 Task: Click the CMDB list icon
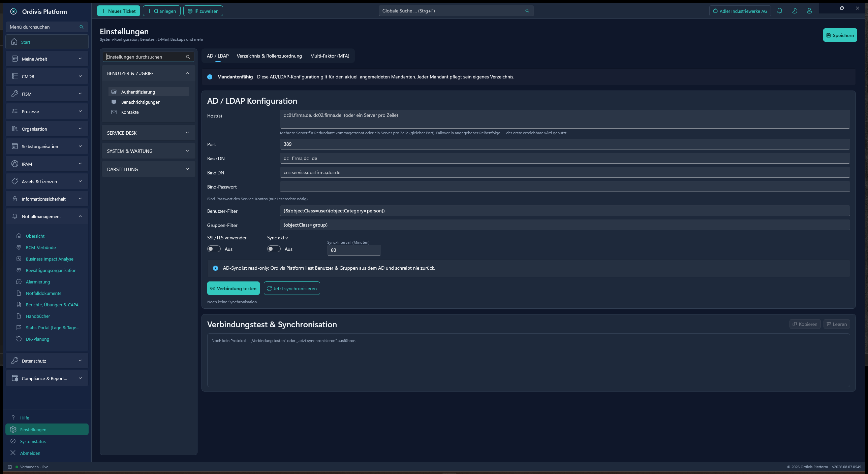coord(15,76)
